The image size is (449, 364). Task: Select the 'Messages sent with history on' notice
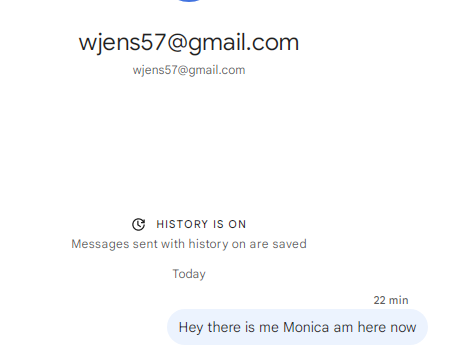click(x=189, y=244)
